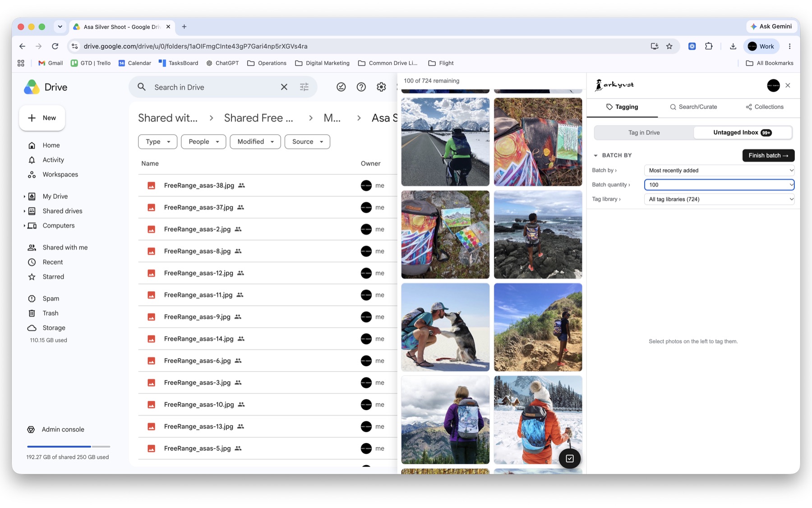812x508 pixels.
Task: Click the Ask Gemini button
Action: [771, 27]
